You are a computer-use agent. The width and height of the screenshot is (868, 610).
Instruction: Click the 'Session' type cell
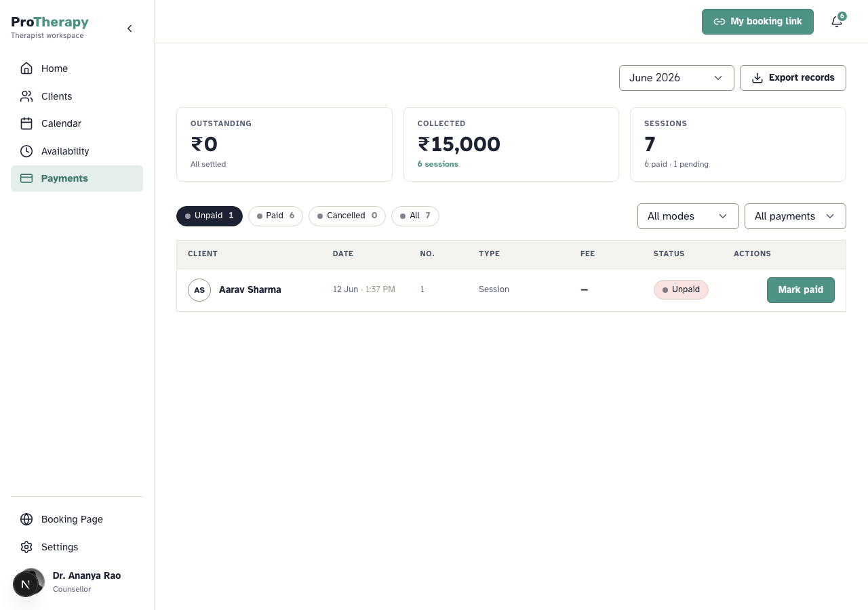click(494, 289)
